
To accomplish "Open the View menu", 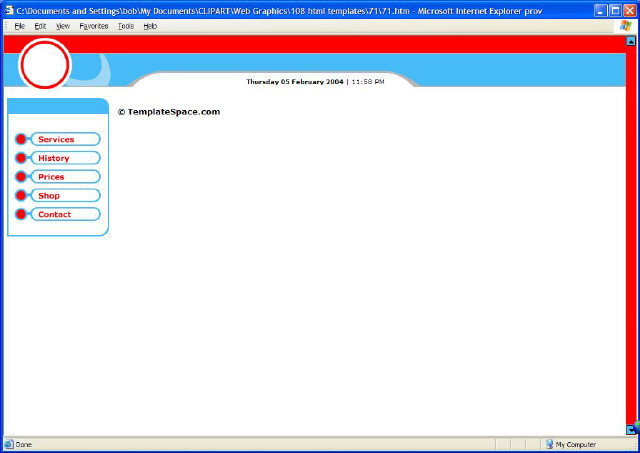I will [63, 26].
